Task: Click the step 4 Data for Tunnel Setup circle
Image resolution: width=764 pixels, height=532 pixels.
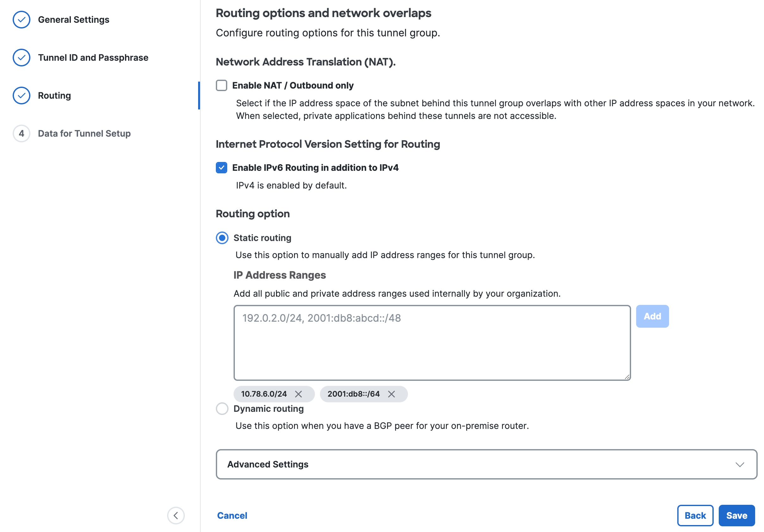Action: click(21, 134)
